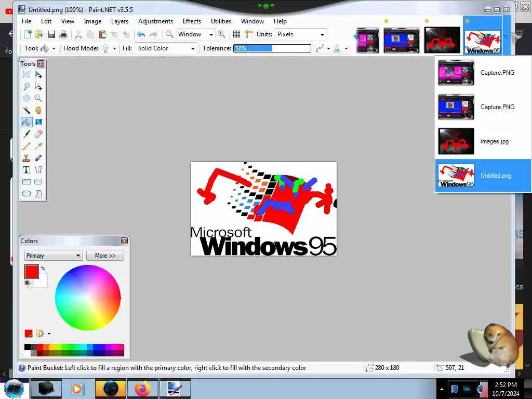
Task: Pick a hue on the color wheel
Action: tap(88, 298)
